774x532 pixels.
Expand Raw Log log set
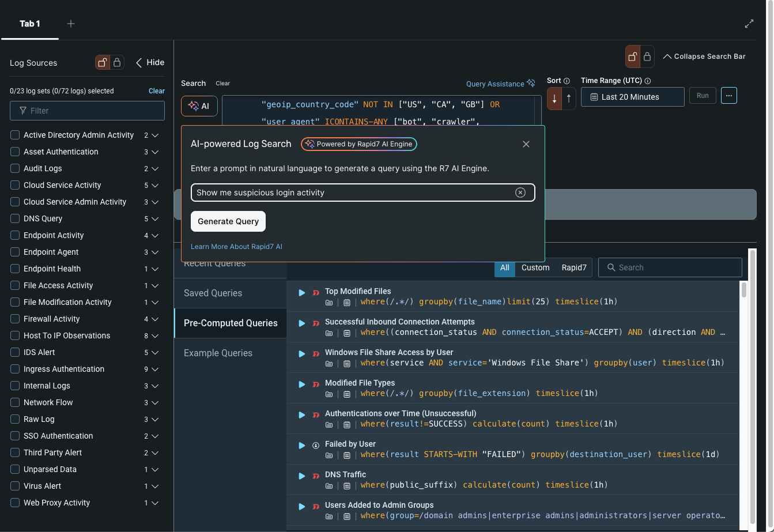155,420
